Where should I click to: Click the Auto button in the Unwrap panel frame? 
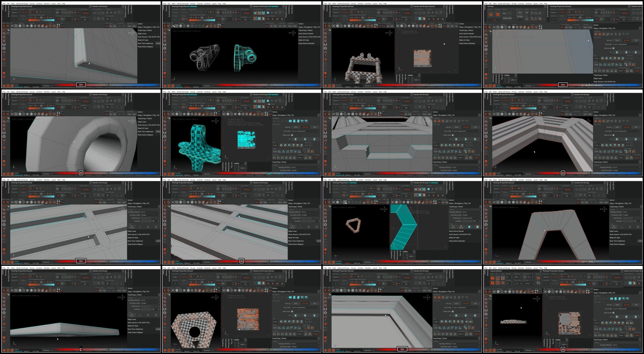494,20
